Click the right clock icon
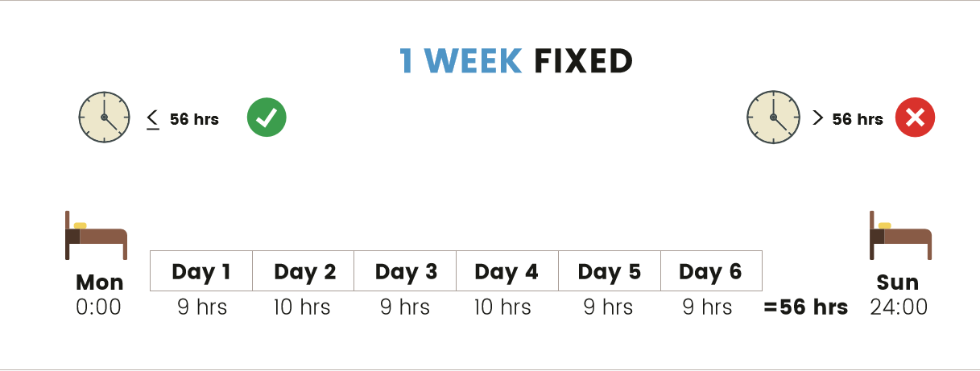 point(773,117)
